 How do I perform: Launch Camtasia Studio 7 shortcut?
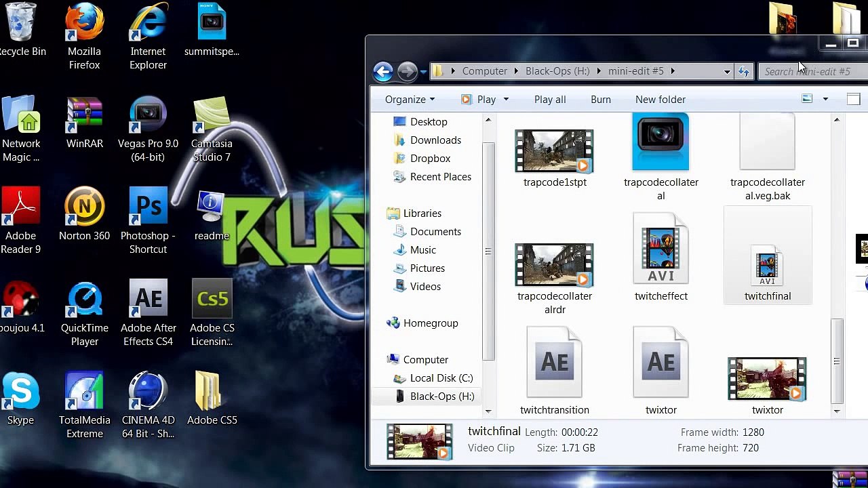click(212, 129)
